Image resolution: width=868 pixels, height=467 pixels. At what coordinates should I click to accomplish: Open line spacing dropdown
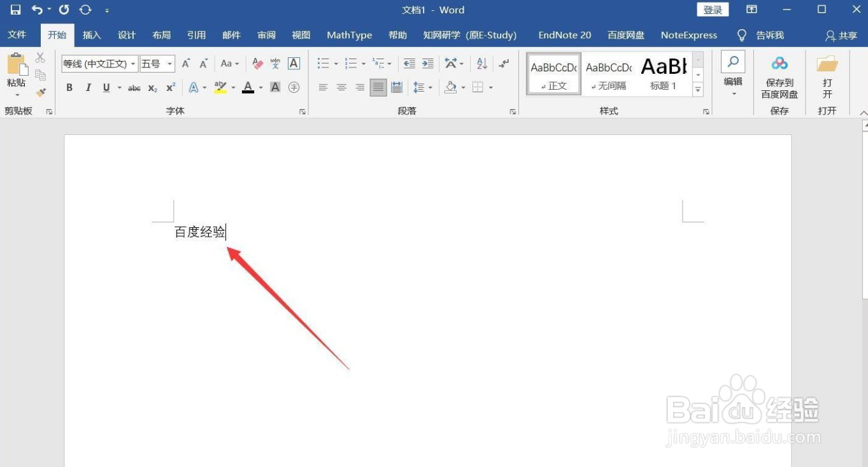pyautogui.click(x=423, y=87)
